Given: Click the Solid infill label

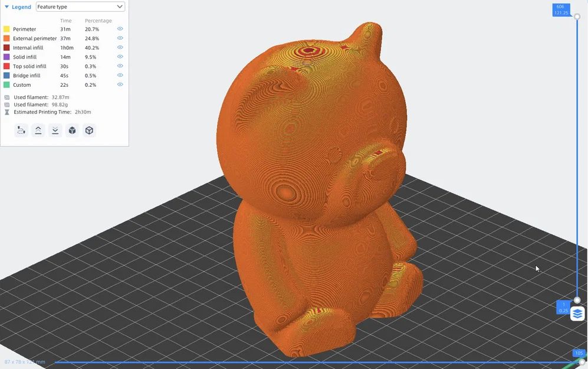Looking at the screenshot, I should point(25,57).
